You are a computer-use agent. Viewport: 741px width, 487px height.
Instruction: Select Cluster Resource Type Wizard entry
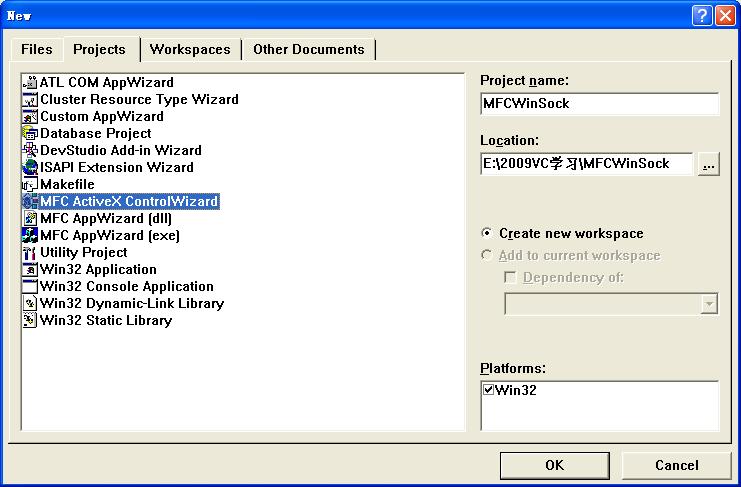tap(139, 99)
